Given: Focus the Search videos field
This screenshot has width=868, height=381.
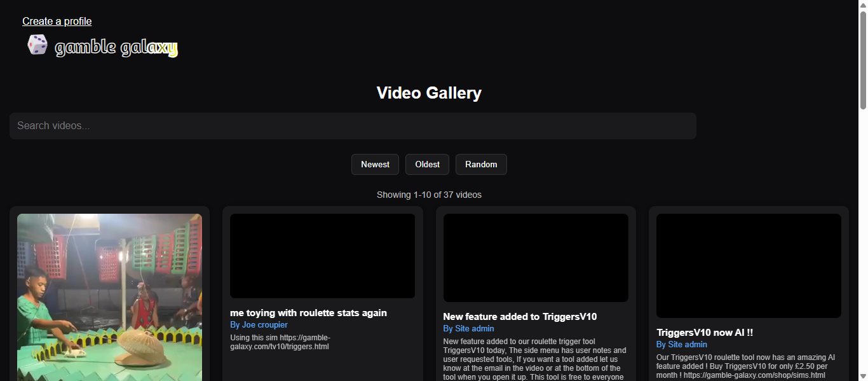Looking at the screenshot, I should 353,126.
